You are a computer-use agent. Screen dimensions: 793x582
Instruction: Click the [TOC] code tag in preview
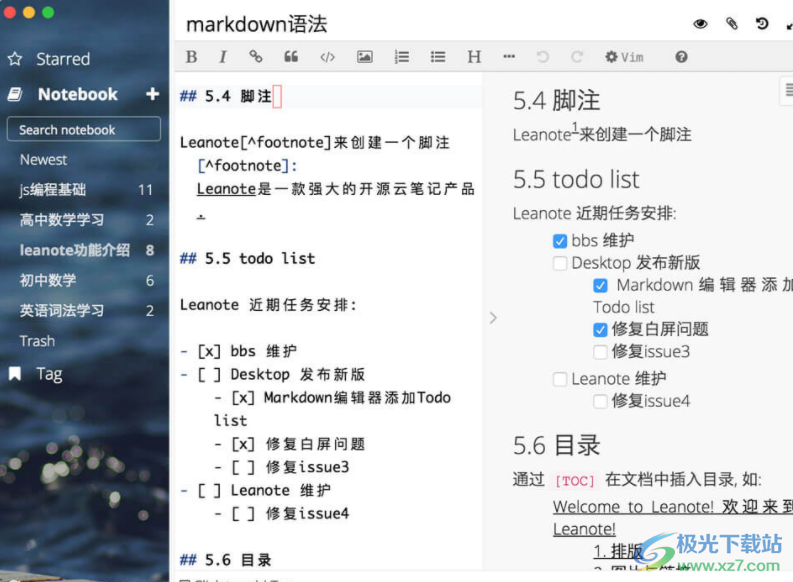(x=575, y=480)
